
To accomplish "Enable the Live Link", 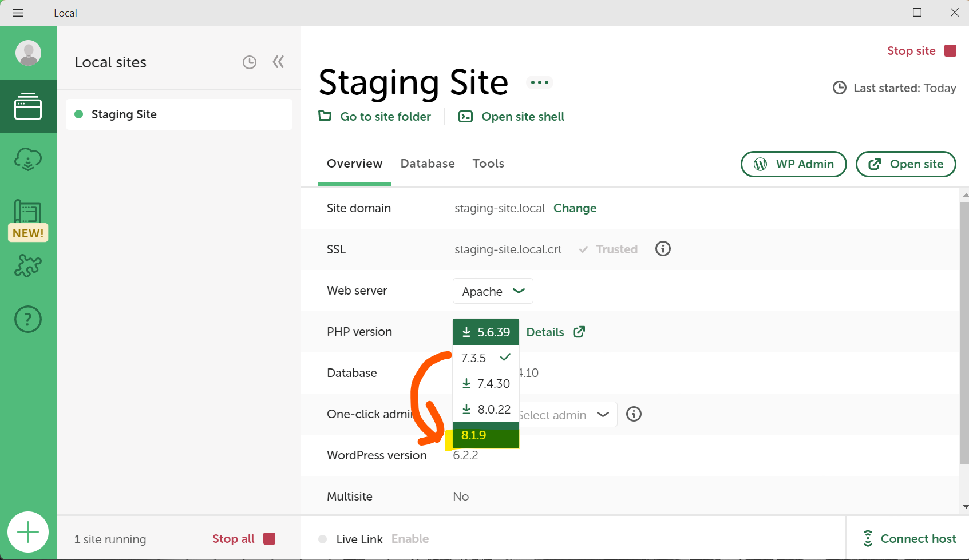I will [410, 539].
